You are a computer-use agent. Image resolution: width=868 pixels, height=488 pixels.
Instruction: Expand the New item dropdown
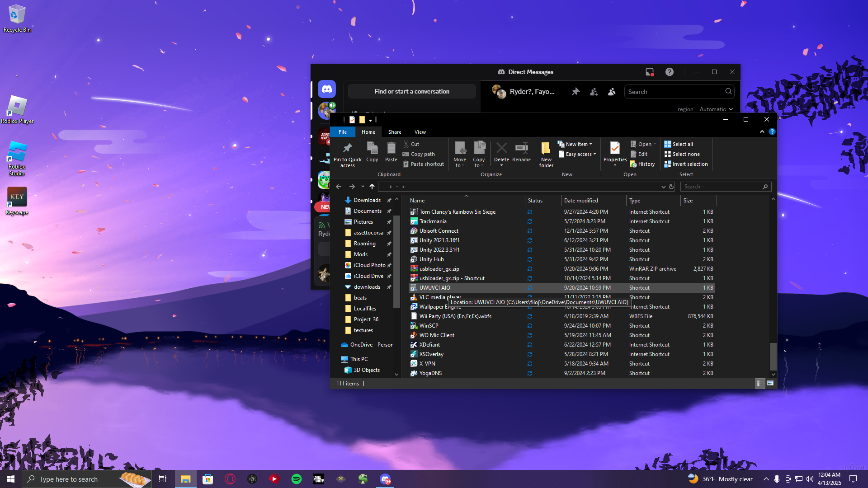(x=575, y=144)
